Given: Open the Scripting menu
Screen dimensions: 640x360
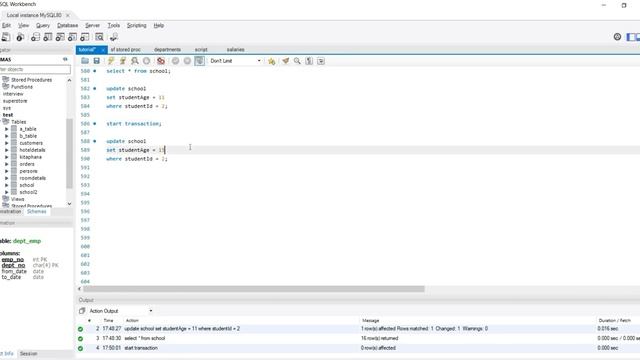Looking at the screenshot, I should (136, 25).
